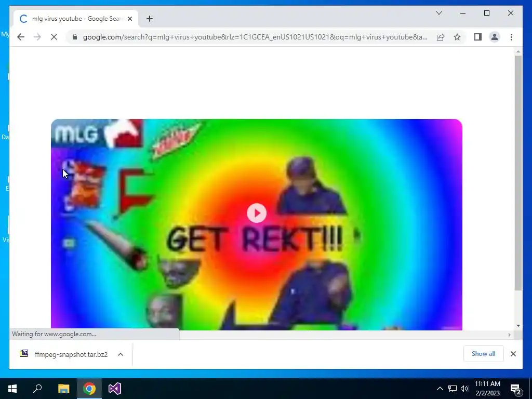Open File Explorer from taskbar
This screenshot has height=399, width=532.
click(63, 389)
